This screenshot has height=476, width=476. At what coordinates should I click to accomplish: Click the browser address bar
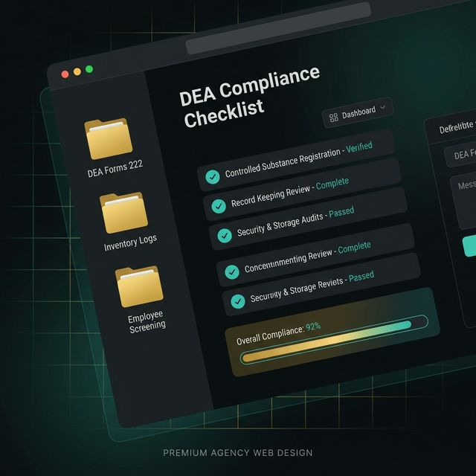[x=278, y=28]
